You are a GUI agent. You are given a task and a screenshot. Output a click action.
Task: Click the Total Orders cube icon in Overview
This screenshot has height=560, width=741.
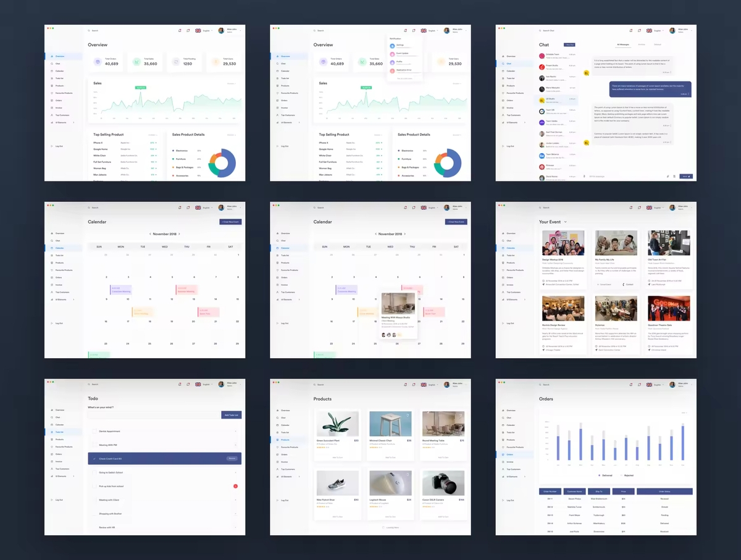click(x=98, y=62)
